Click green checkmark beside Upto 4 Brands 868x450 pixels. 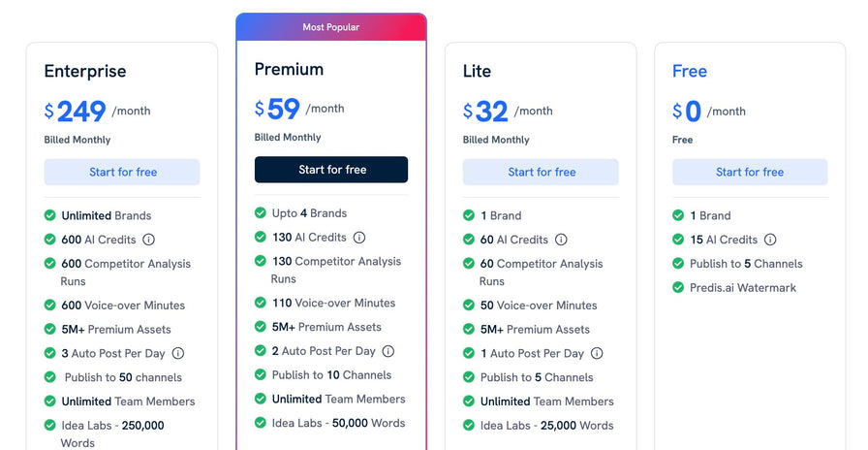coord(261,213)
